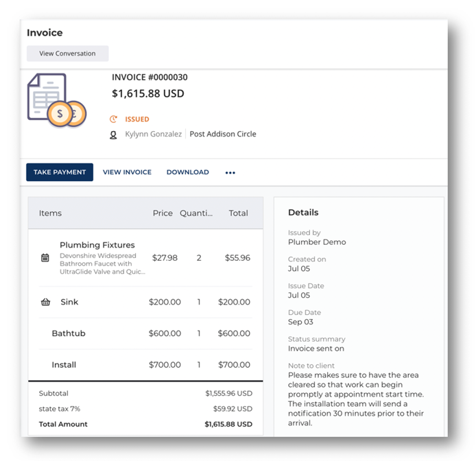The height and width of the screenshot is (461, 476).
Task: Click the Total Amount $1,615.88 USD value
Action: tap(228, 424)
